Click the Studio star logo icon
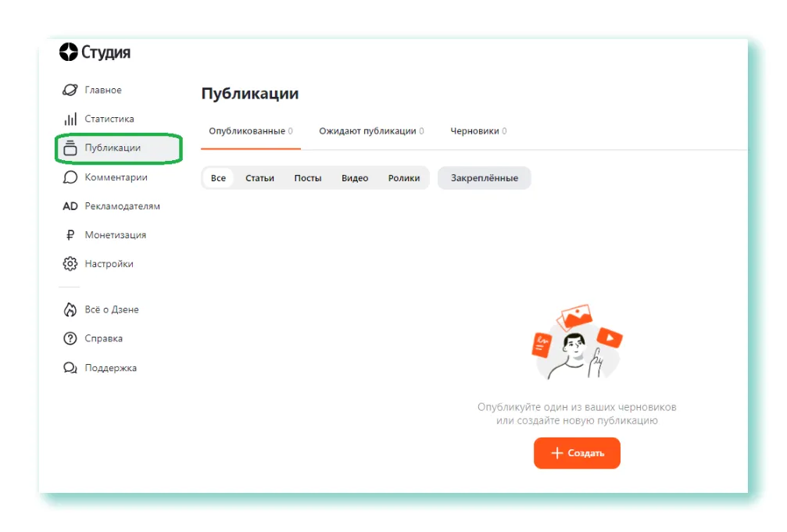 (69, 52)
